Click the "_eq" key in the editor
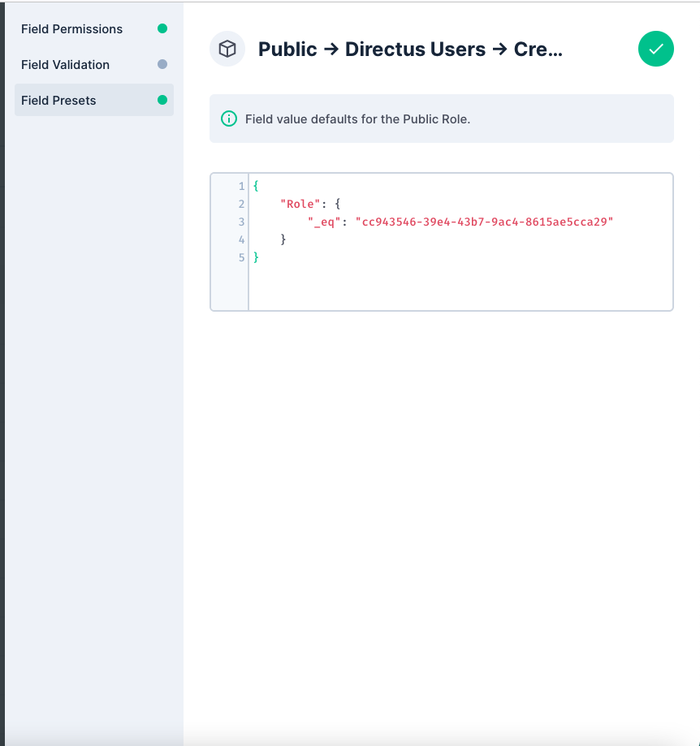700x746 pixels. coord(324,222)
